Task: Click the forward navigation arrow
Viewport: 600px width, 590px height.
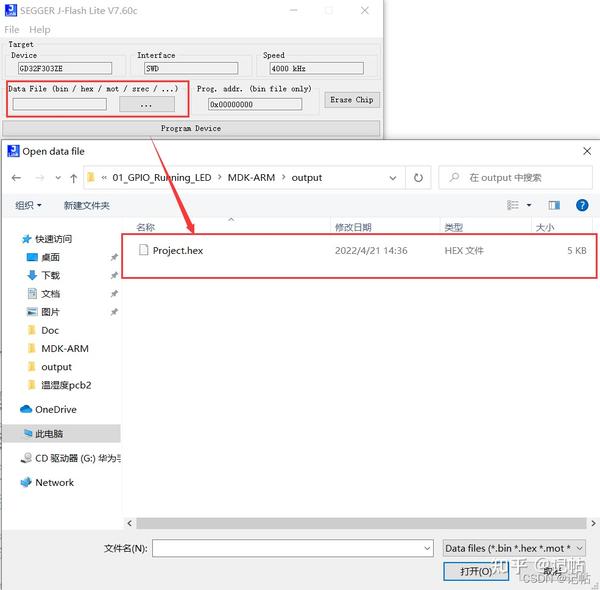Action: (40, 178)
